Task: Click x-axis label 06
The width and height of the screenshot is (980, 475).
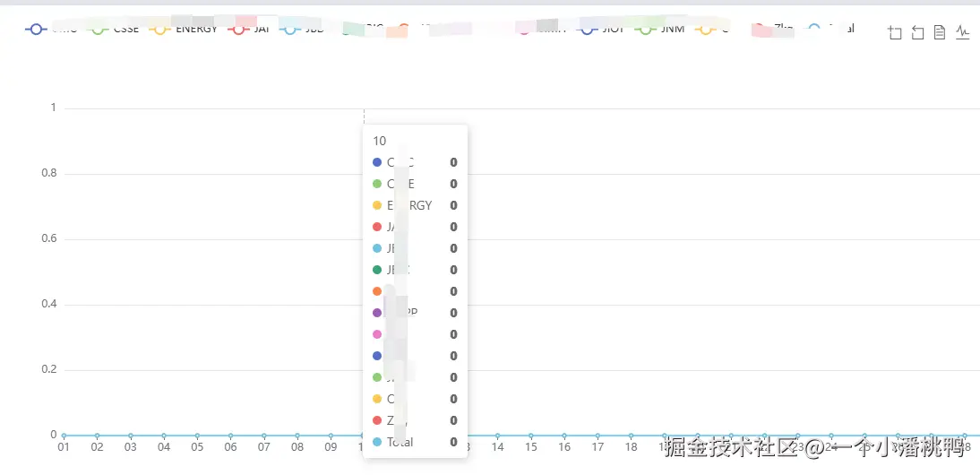Action: (230, 447)
